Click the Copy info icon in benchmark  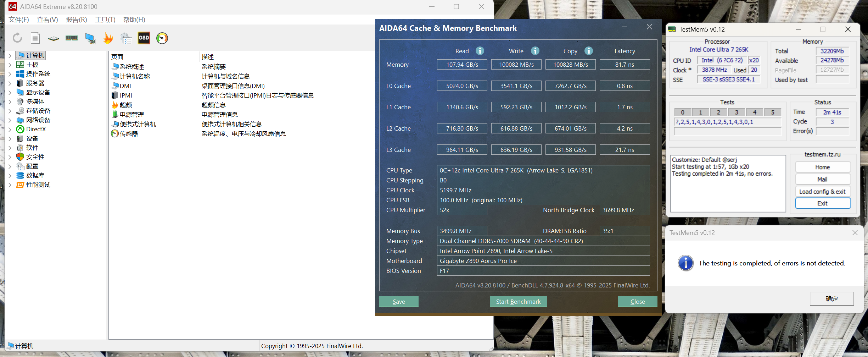click(589, 51)
